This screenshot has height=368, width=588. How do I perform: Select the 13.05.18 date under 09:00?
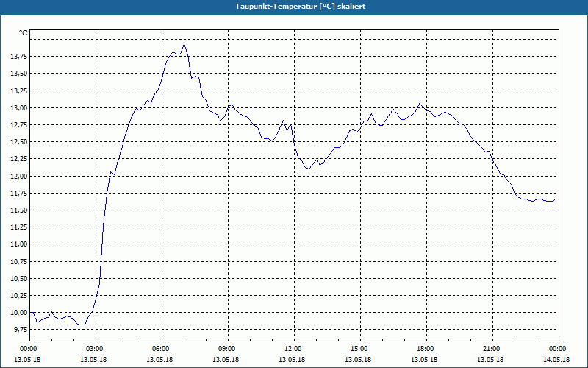[x=226, y=360]
